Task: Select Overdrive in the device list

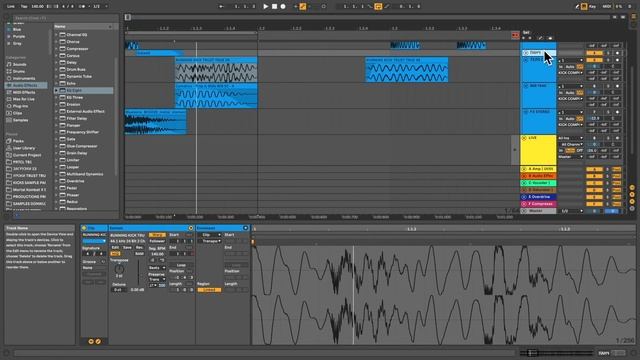Action: tap(76, 181)
